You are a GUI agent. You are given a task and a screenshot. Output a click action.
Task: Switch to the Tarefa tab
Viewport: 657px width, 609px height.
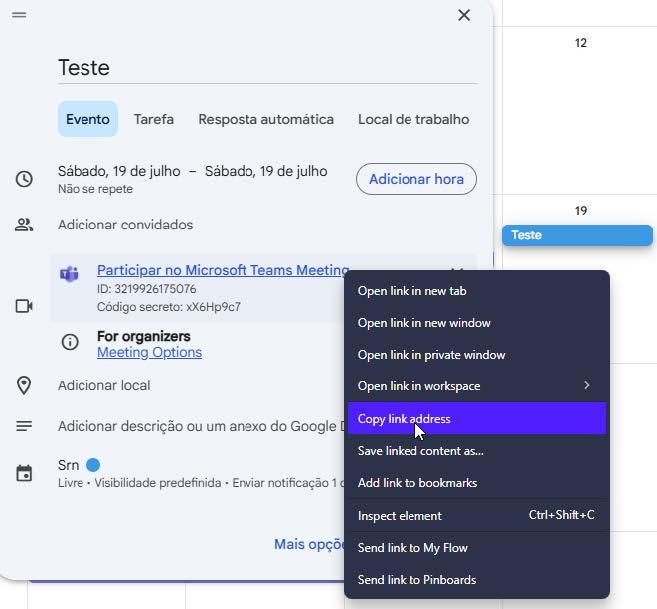[154, 119]
